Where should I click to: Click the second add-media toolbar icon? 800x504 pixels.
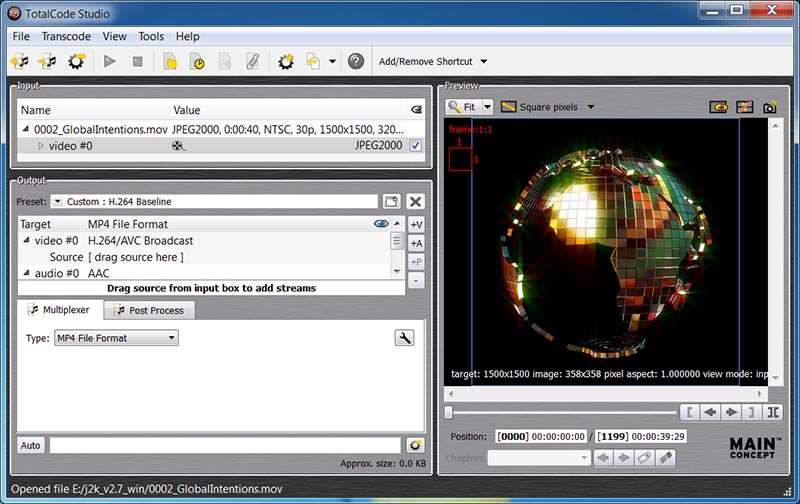48,61
